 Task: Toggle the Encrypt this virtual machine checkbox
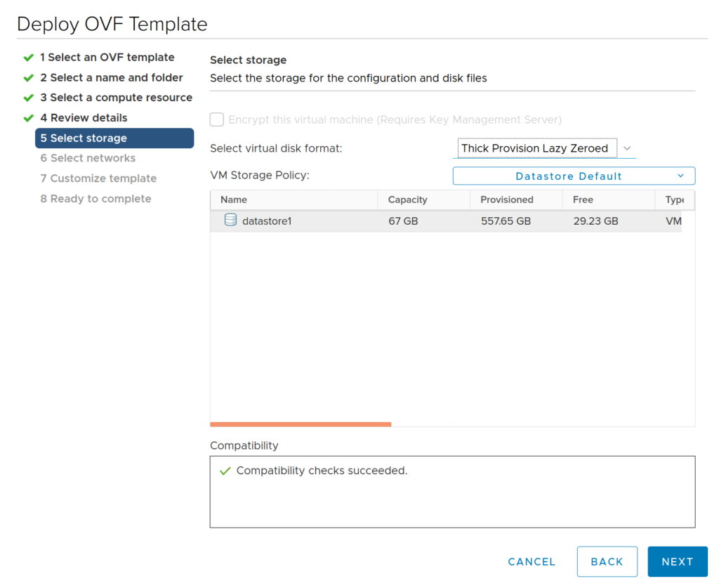217,119
